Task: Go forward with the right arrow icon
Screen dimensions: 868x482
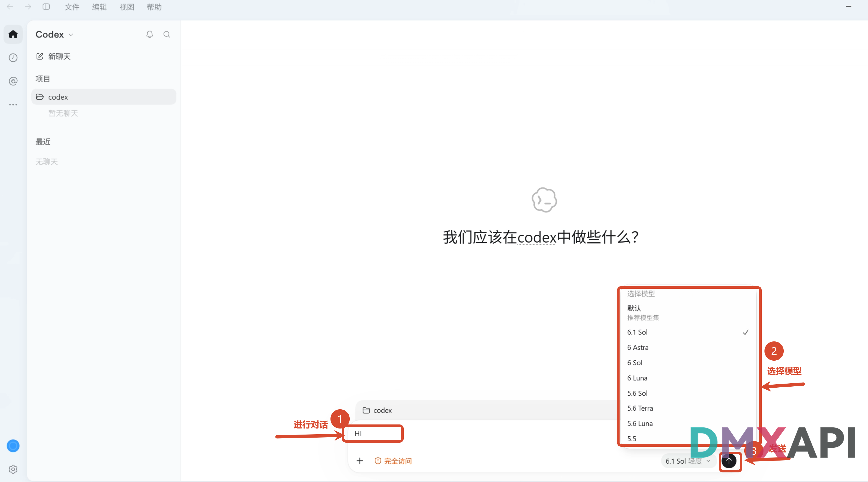Action: [28, 7]
